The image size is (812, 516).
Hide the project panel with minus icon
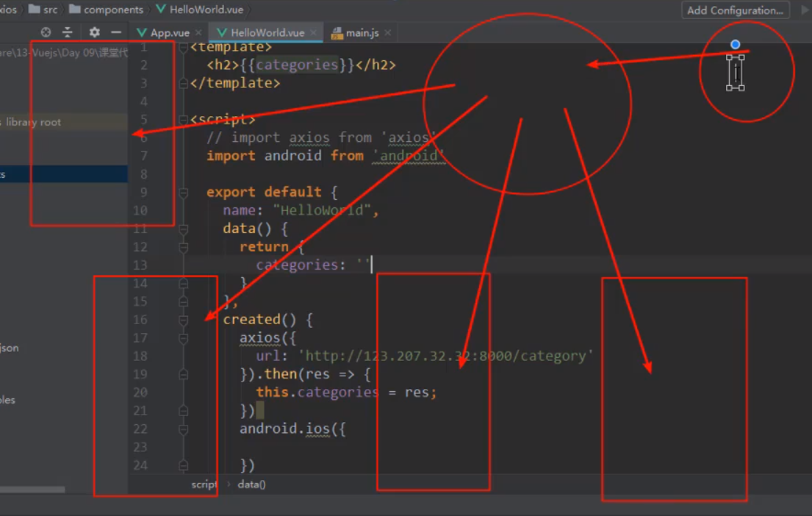click(116, 32)
